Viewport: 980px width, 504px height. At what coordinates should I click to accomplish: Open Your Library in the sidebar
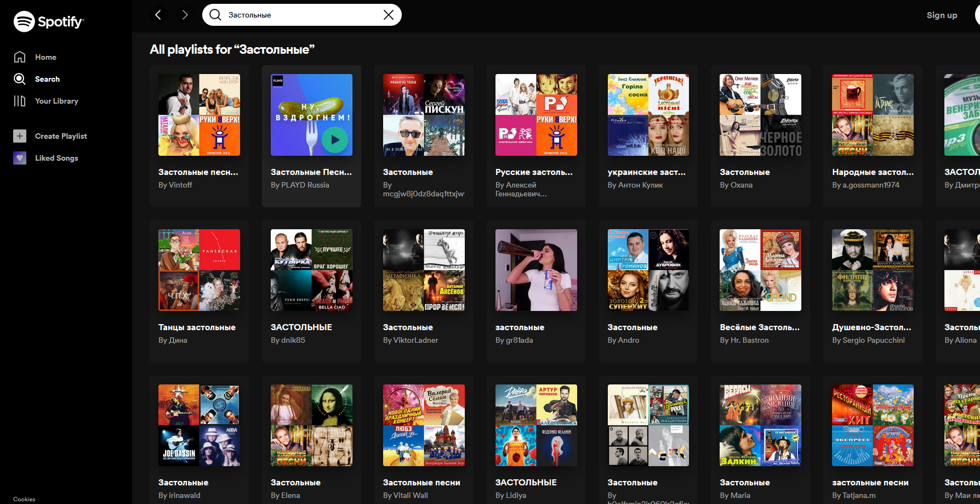click(46, 101)
